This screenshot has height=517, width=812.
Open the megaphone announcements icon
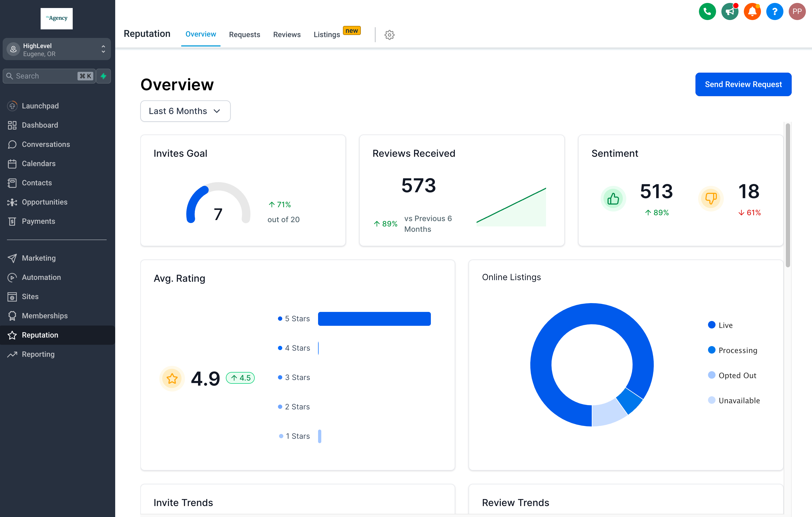coord(730,12)
